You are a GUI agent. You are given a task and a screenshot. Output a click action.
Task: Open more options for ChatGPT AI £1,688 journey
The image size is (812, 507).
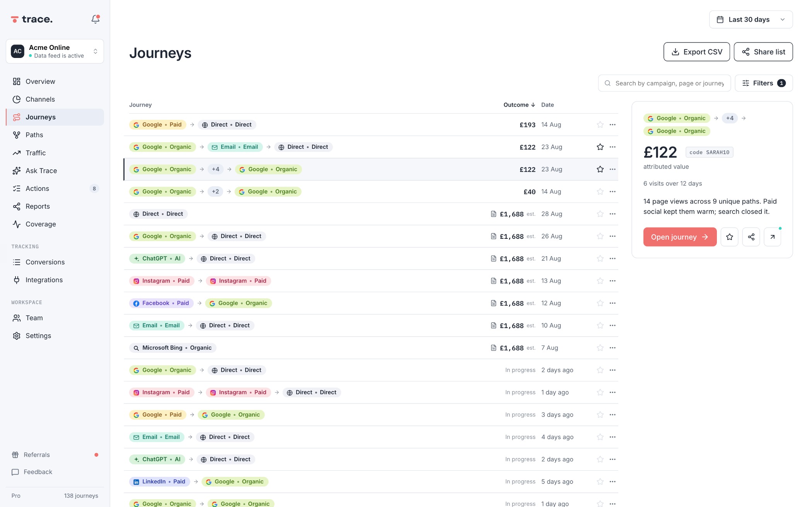tap(612, 259)
